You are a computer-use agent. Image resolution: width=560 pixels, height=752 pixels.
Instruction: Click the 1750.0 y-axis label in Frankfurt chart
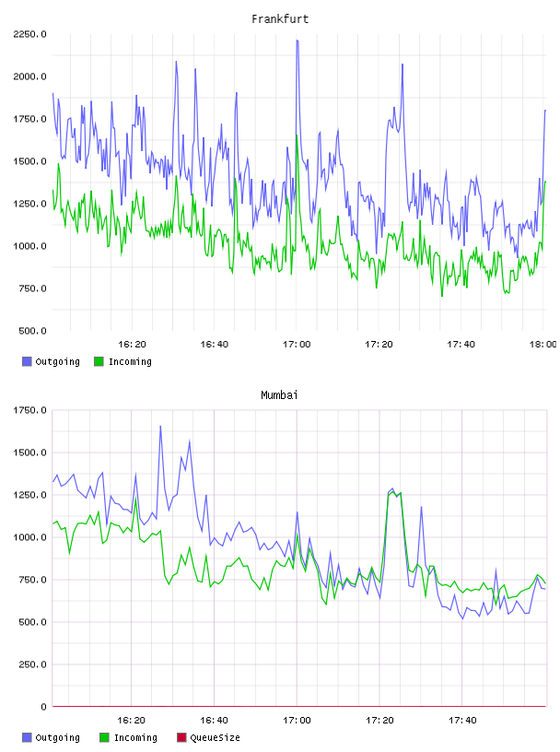29,119
